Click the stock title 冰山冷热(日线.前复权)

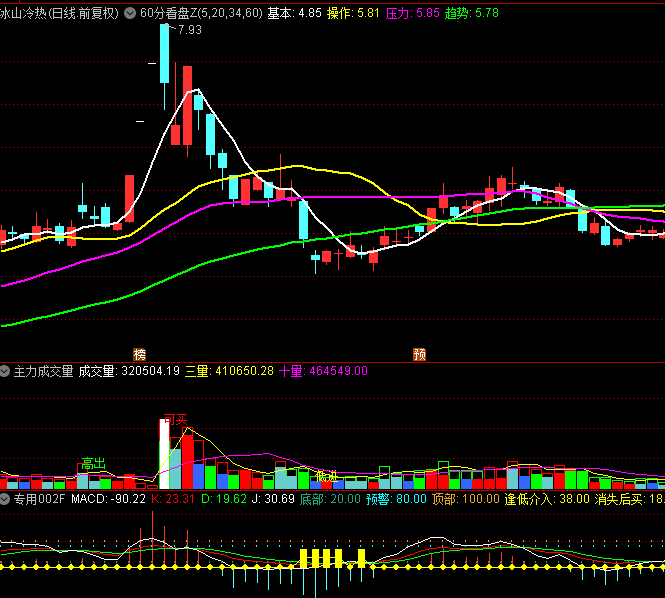click(59, 14)
